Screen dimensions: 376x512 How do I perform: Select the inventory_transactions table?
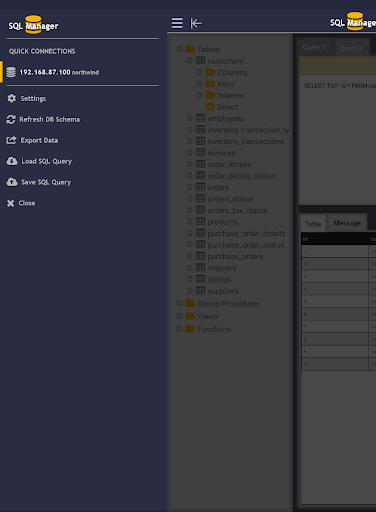245,141
